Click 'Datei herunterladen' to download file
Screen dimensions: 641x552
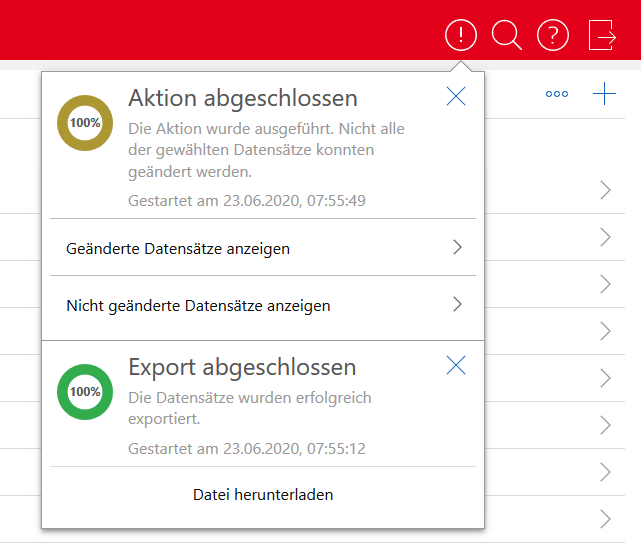pos(263,494)
